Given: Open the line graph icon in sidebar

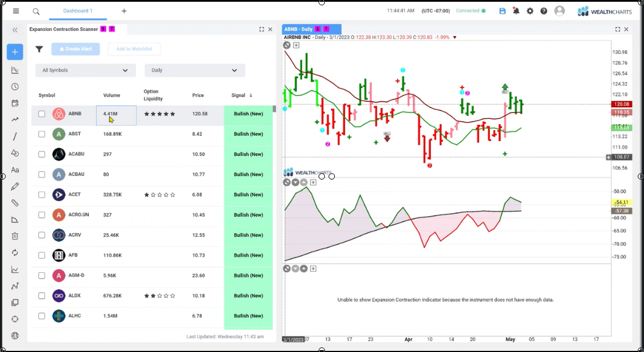Looking at the screenshot, I should point(15,270).
